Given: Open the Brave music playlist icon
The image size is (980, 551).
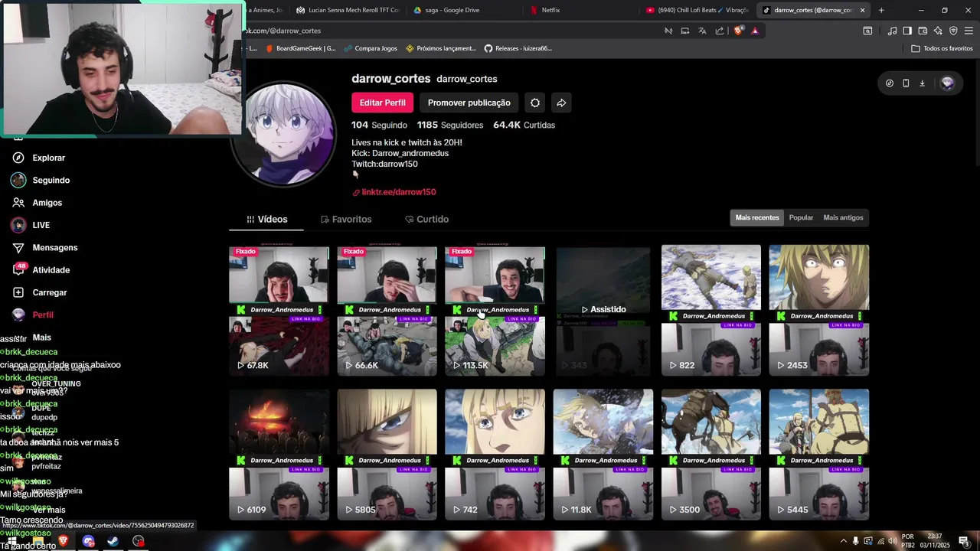Looking at the screenshot, I should (892, 31).
